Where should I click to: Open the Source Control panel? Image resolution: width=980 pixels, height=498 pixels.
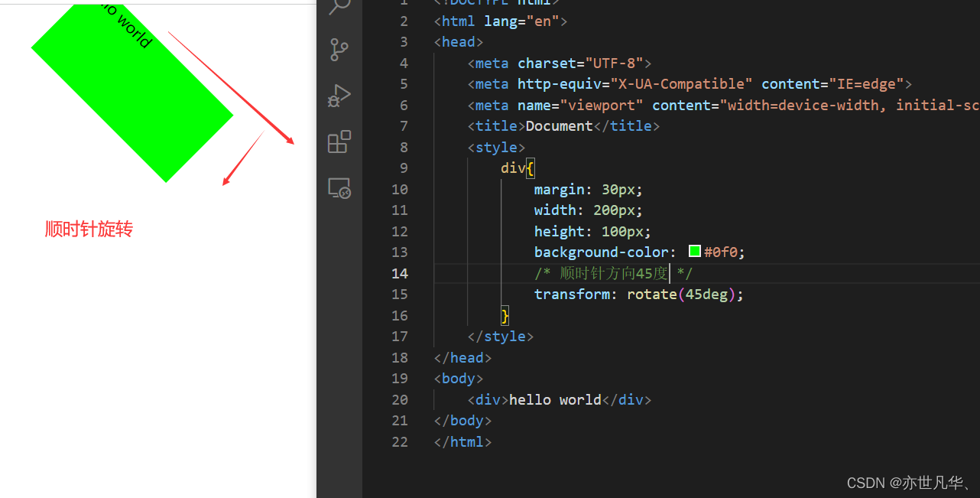click(x=339, y=50)
